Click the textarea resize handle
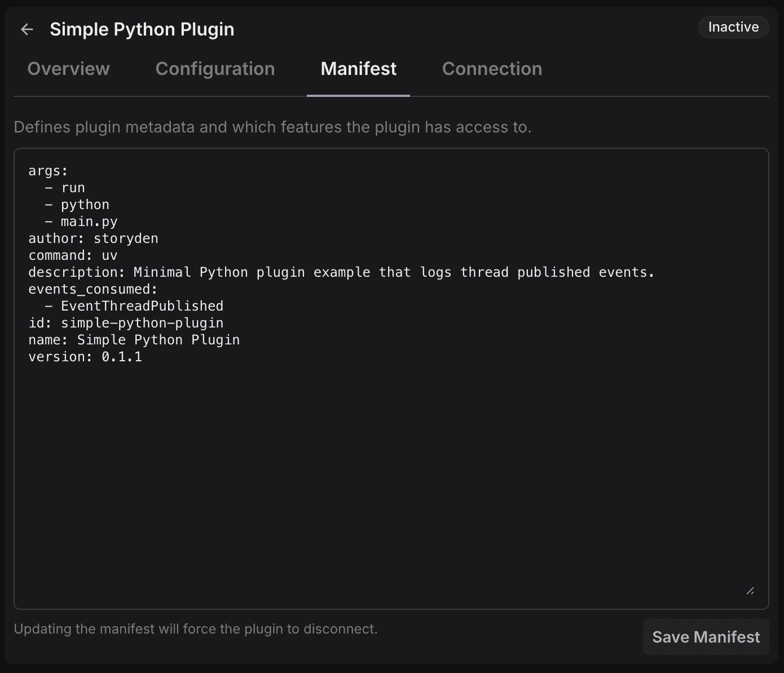 pos(750,591)
